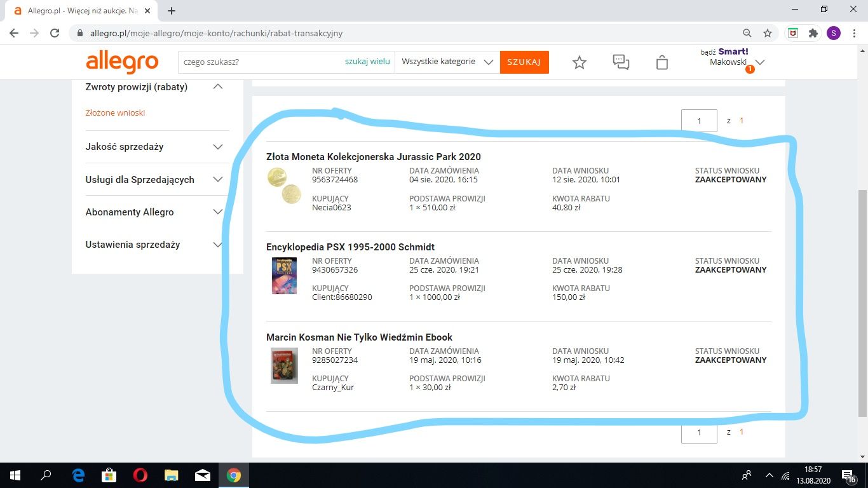
Task: Reload the page
Action: (x=55, y=33)
